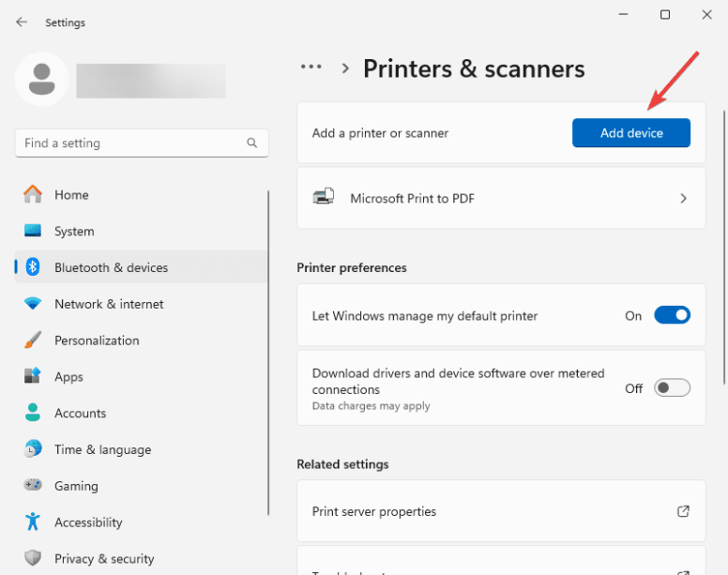Screen dimensions: 728x575
Task: Click the back arrow in title bar
Action: click(22, 22)
